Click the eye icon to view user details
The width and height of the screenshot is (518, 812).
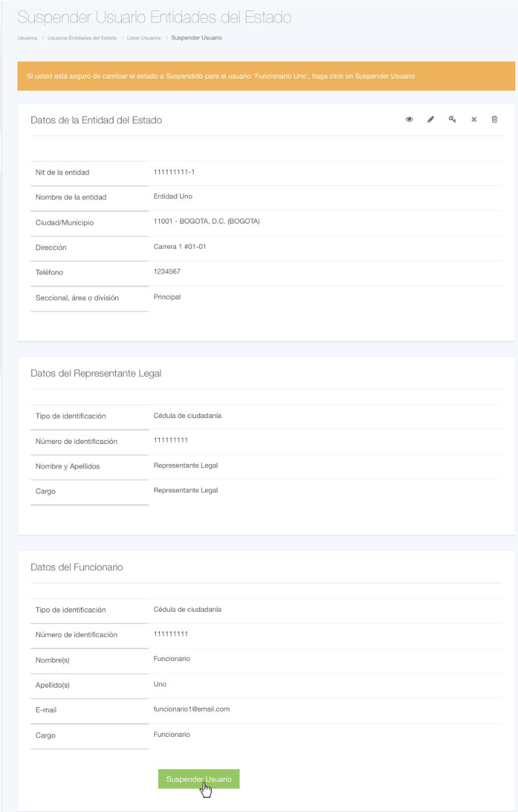click(409, 120)
